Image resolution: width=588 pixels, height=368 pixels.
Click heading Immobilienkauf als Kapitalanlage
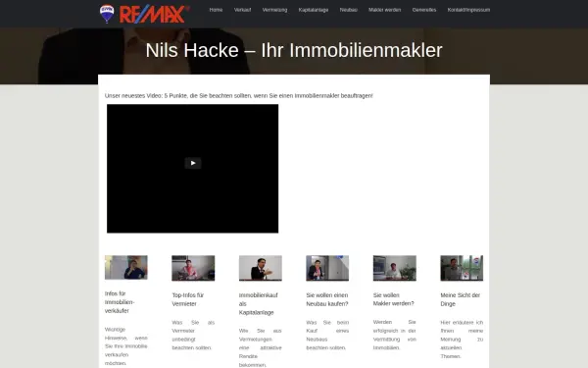259,303
